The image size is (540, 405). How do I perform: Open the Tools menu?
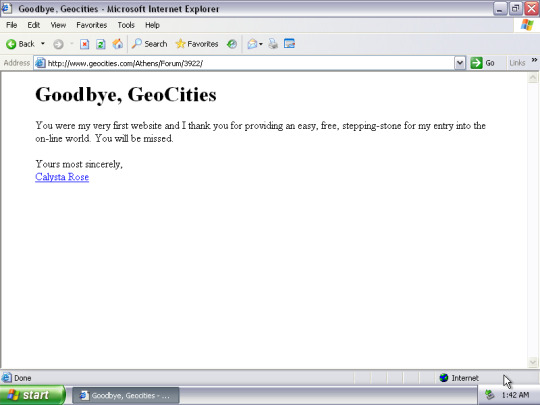point(126,25)
